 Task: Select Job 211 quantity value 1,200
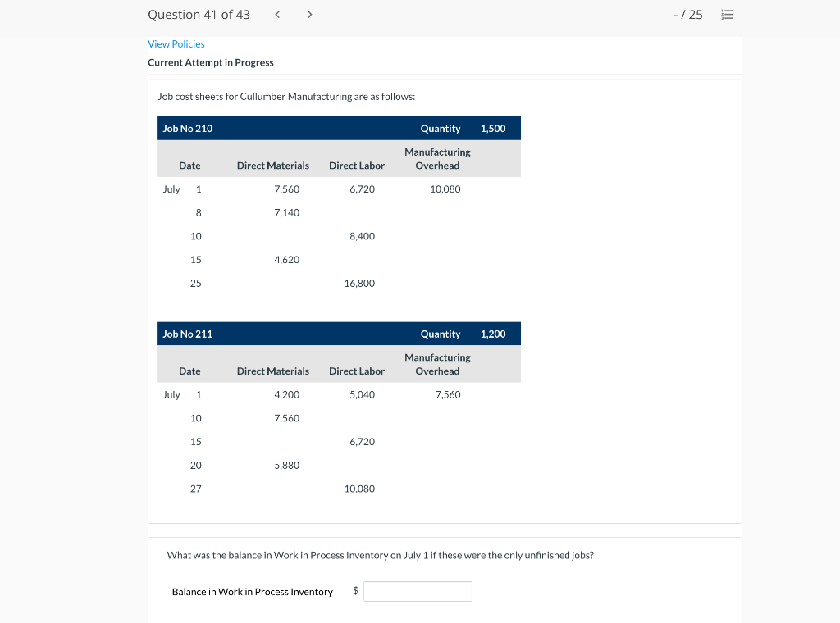493,334
